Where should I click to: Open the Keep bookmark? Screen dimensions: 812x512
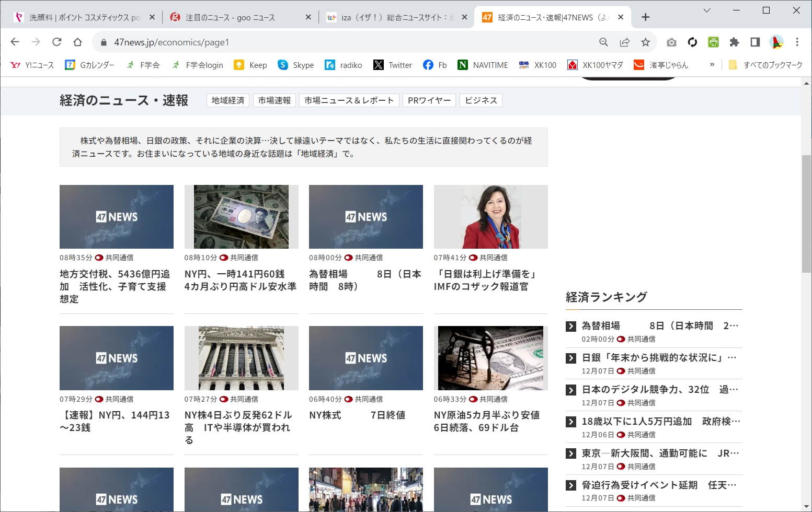coord(251,65)
